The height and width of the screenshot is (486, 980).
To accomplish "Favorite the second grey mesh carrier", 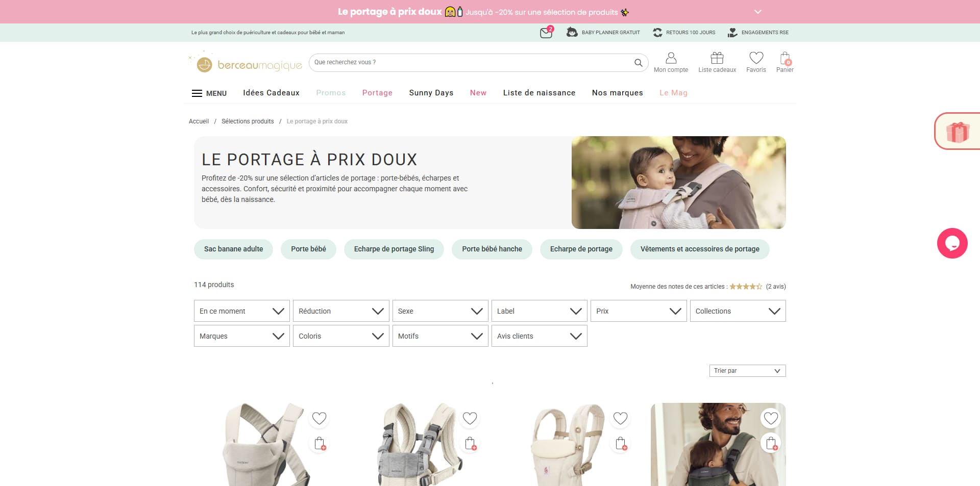I will coord(470,419).
